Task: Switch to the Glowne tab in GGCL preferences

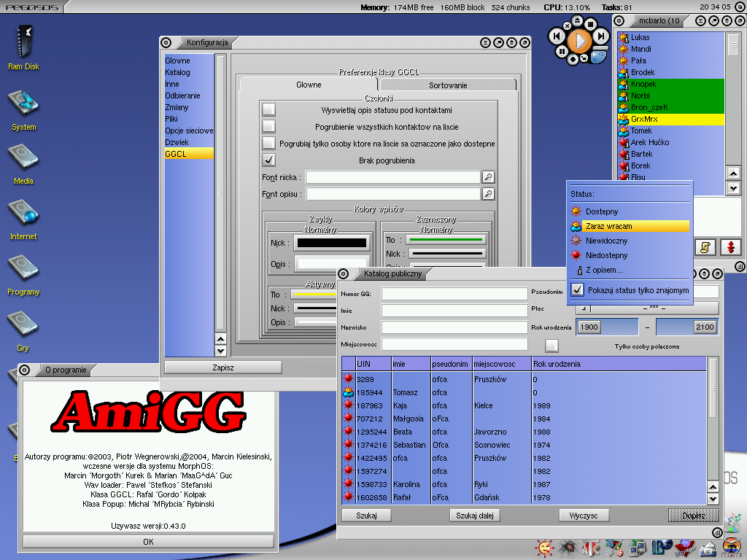Action: [309, 85]
